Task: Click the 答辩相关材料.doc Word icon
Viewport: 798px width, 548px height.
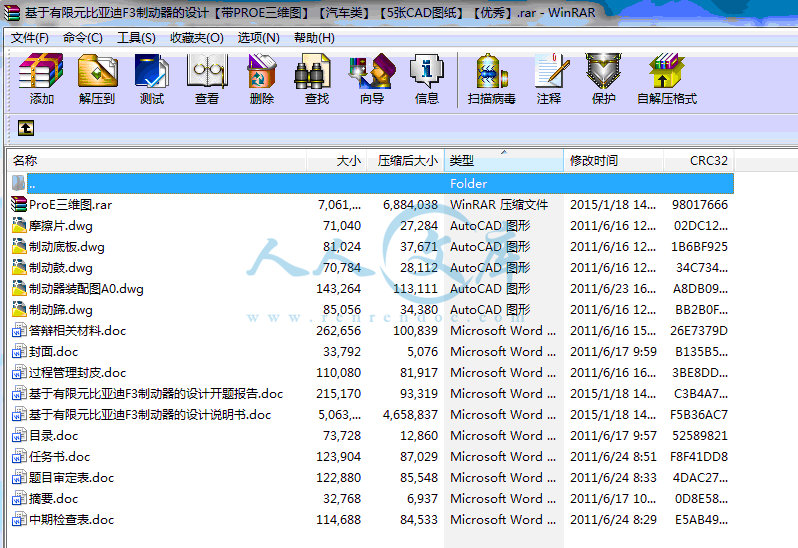Action: 19,330
